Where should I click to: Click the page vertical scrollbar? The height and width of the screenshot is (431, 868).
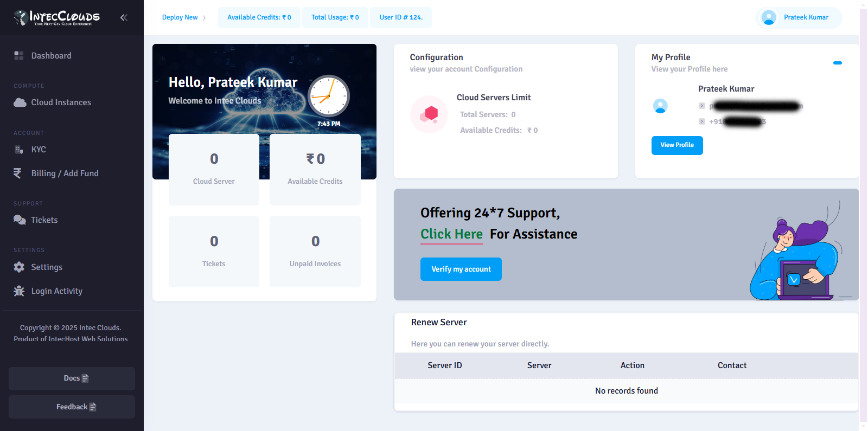point(863,215)
